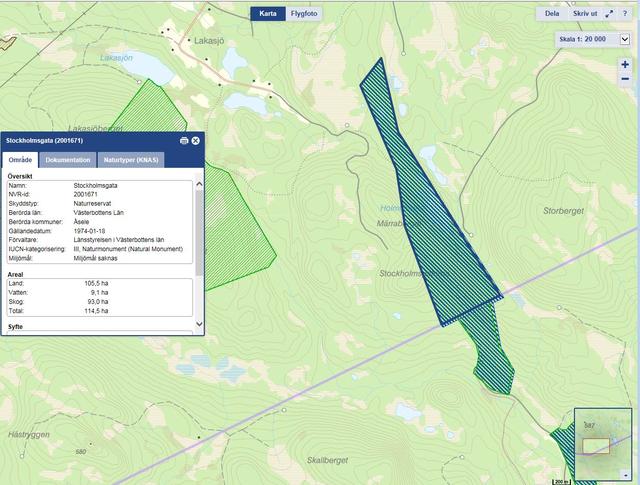Toggle fullscreen map with arrows icon
The height and width of the screenshot is (485, 640).
(609, 15)
